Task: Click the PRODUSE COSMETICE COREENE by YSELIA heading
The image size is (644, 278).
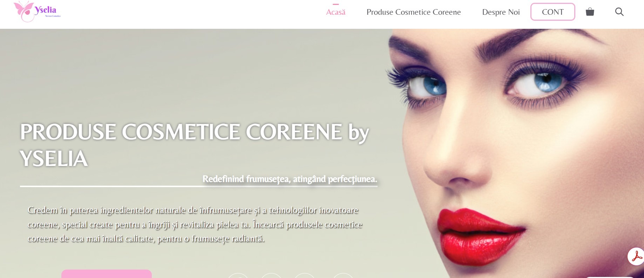Action: (194, 145)
